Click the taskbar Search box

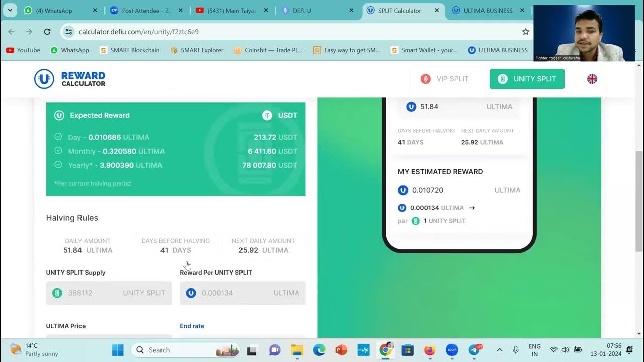coord(186,350)
